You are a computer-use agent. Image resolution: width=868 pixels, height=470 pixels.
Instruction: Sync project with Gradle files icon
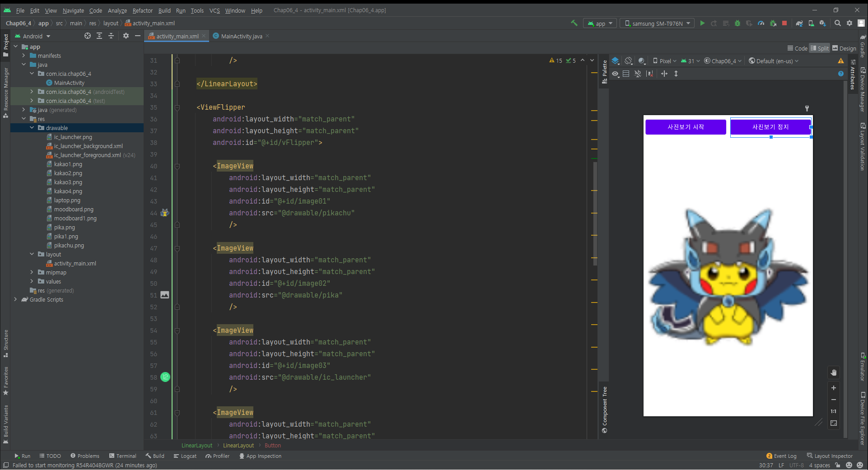click(799, 23)
